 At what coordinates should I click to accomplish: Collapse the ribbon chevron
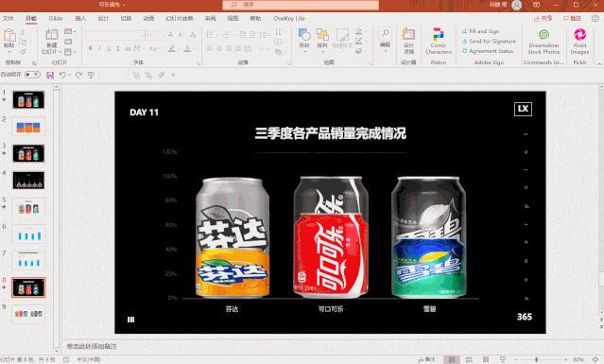(599, 63)
